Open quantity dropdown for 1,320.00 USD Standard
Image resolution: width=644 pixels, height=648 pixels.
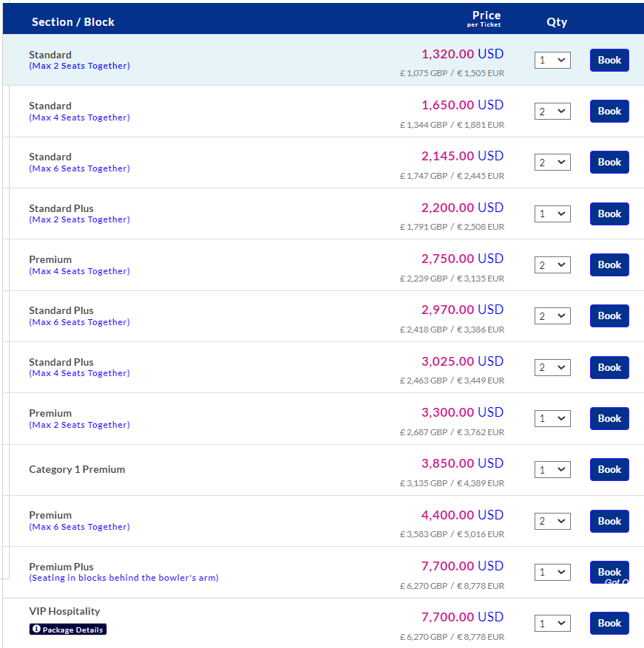[x=552, y=60]
